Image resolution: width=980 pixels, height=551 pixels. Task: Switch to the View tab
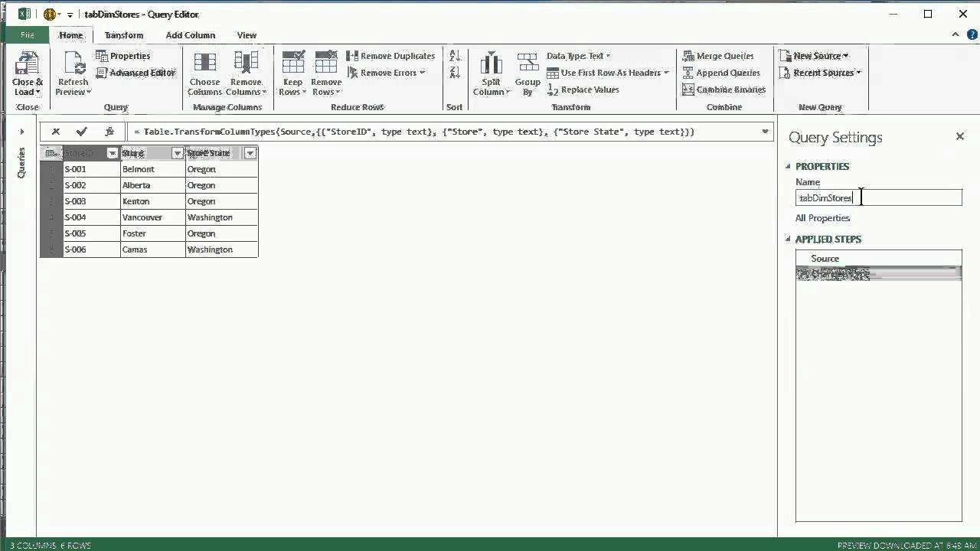(x=247, y=35)
